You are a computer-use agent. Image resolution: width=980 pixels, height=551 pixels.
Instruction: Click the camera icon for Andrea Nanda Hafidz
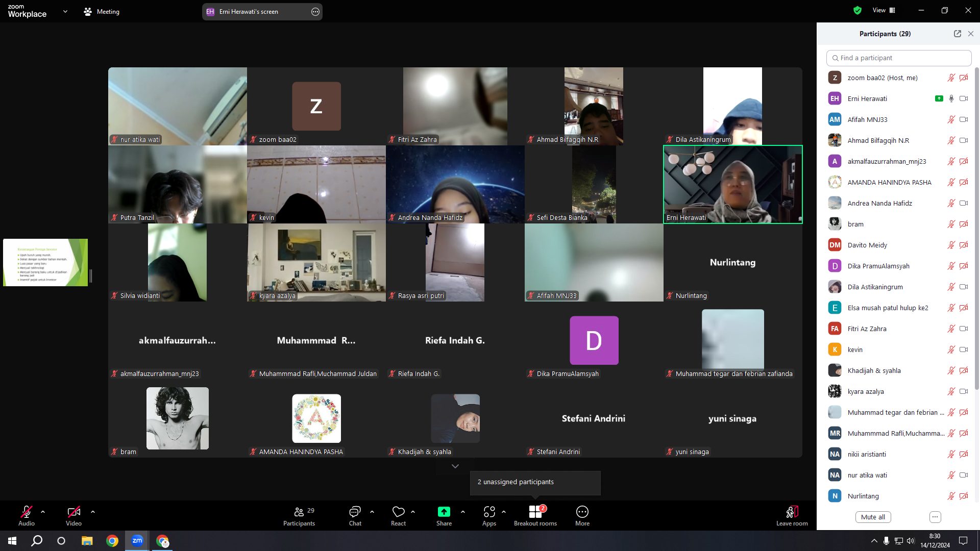(964, 203)
